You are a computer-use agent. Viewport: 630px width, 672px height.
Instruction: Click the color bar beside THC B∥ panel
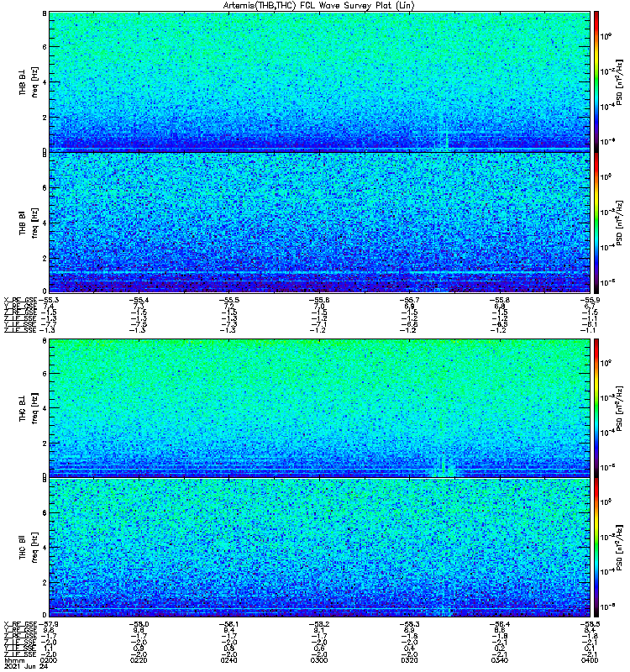[x=596, y=548]
